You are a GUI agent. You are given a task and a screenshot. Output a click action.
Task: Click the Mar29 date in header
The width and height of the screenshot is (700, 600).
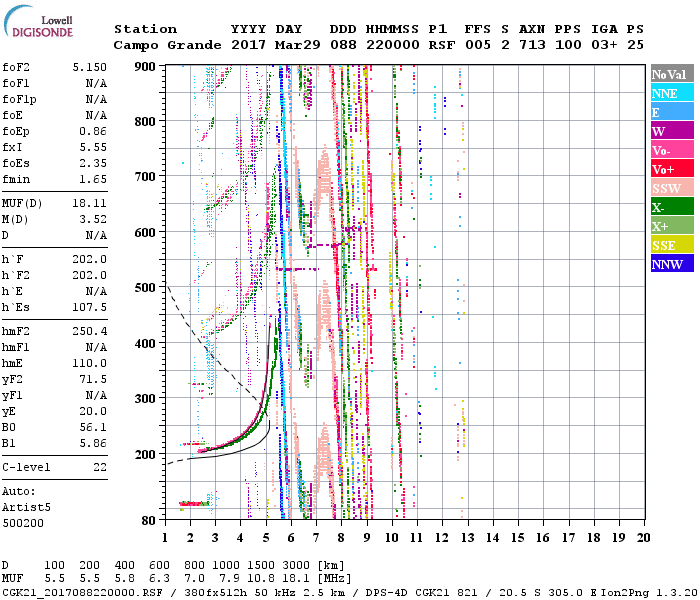tap(298, 45)
